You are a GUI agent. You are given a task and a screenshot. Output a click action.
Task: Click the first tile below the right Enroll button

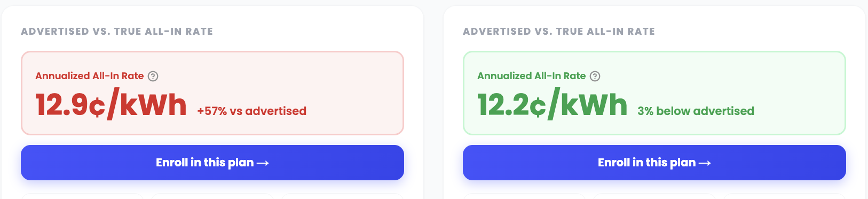coord(524,196)
